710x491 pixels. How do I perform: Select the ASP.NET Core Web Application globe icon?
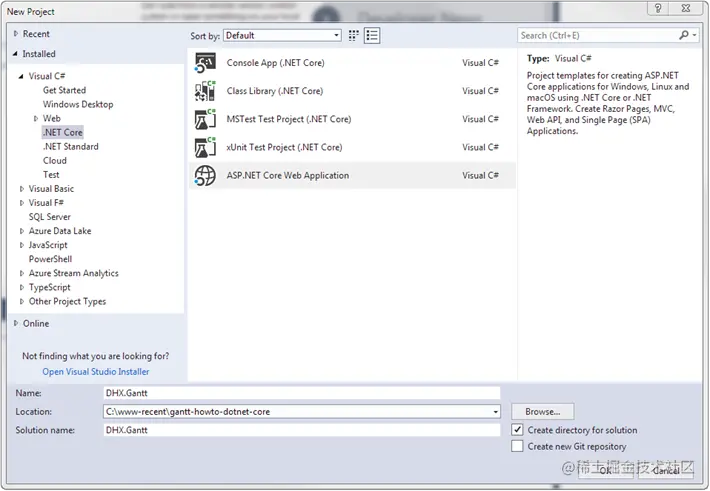click(x=205, y=175)
